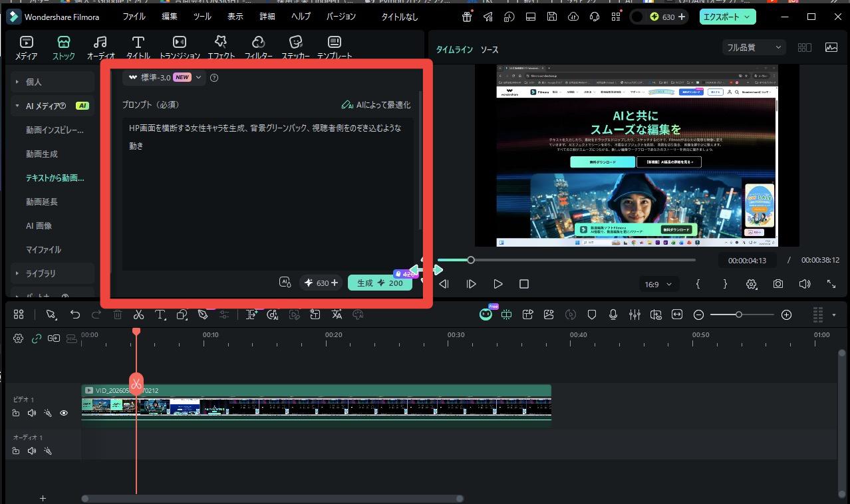Take a preview snapshot with camera icon

(778, 284)
